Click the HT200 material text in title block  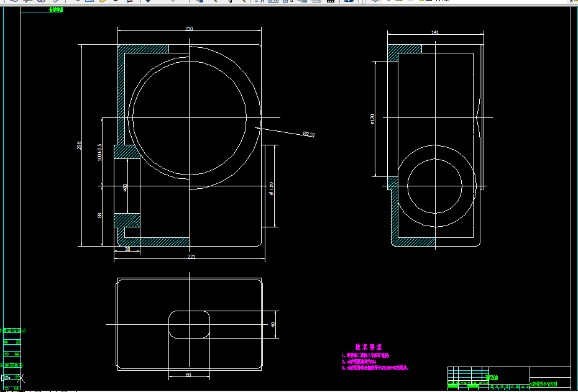click(492, 378)
